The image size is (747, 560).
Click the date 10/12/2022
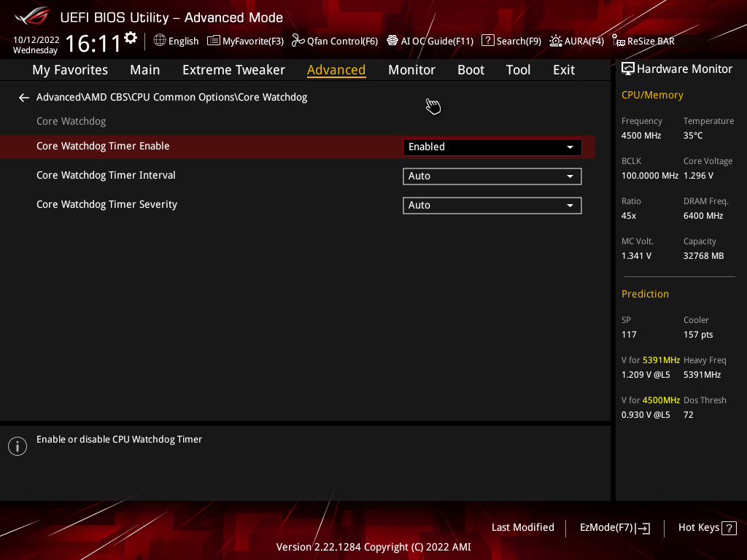tap(36, 40)
